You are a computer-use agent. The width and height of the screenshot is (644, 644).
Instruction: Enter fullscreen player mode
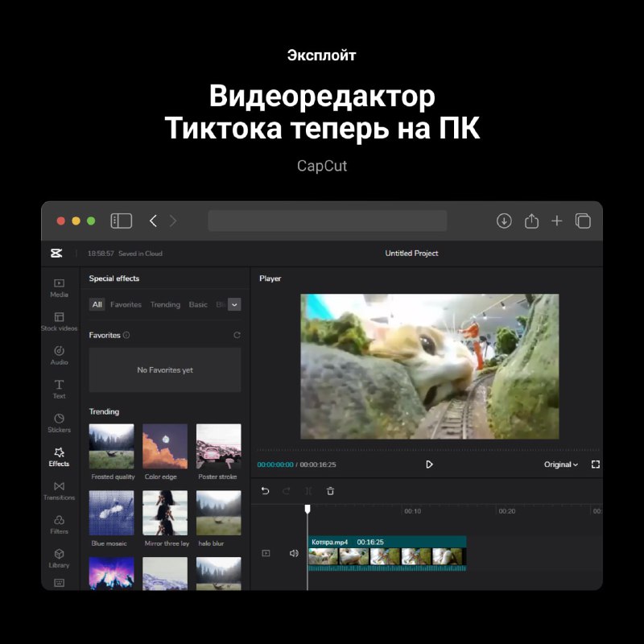[596, 464]
